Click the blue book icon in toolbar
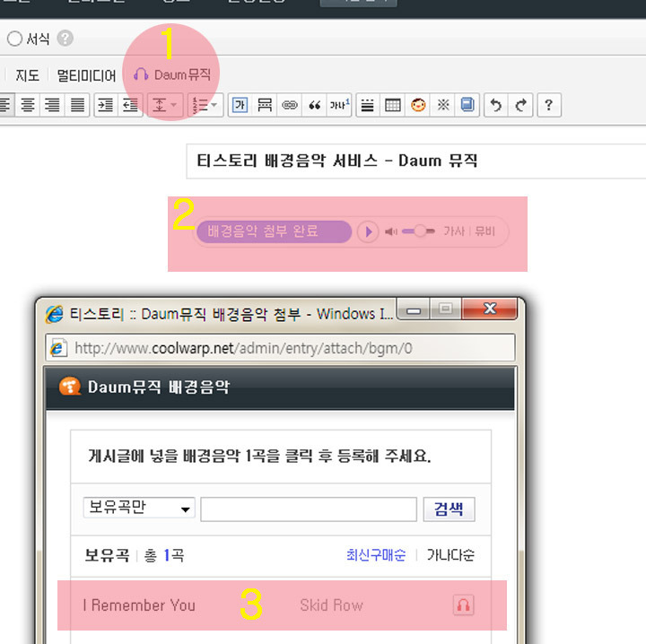 467,105
